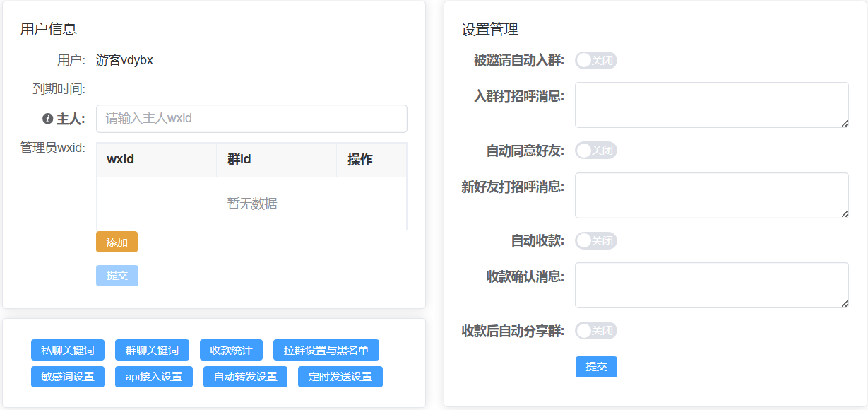Viewport: 868px width, 410px height.
Task: Turn on 收款后自动分享群 switch
Action: point(595,330)
